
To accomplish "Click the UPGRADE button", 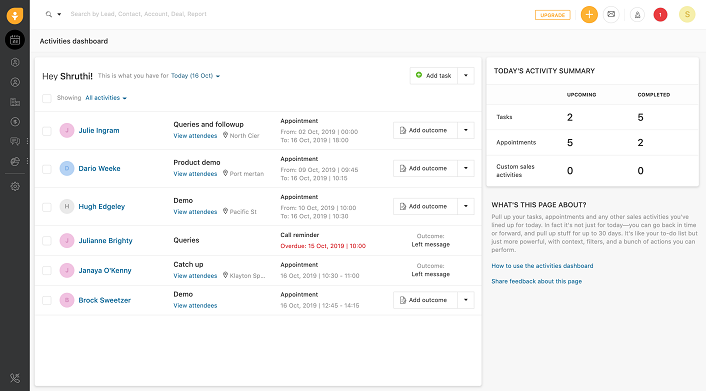I will 552,15.
